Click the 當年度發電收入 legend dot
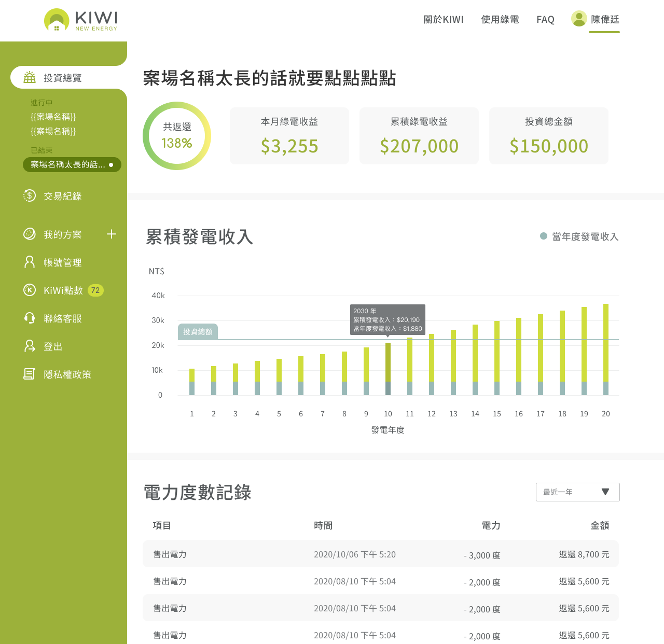 pyautogui.click(x=544, y=236)
